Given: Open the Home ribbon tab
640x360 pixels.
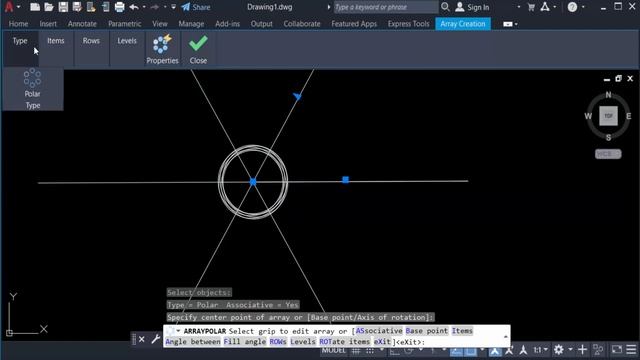Looking at the screenshot, I should click(18, 24).
